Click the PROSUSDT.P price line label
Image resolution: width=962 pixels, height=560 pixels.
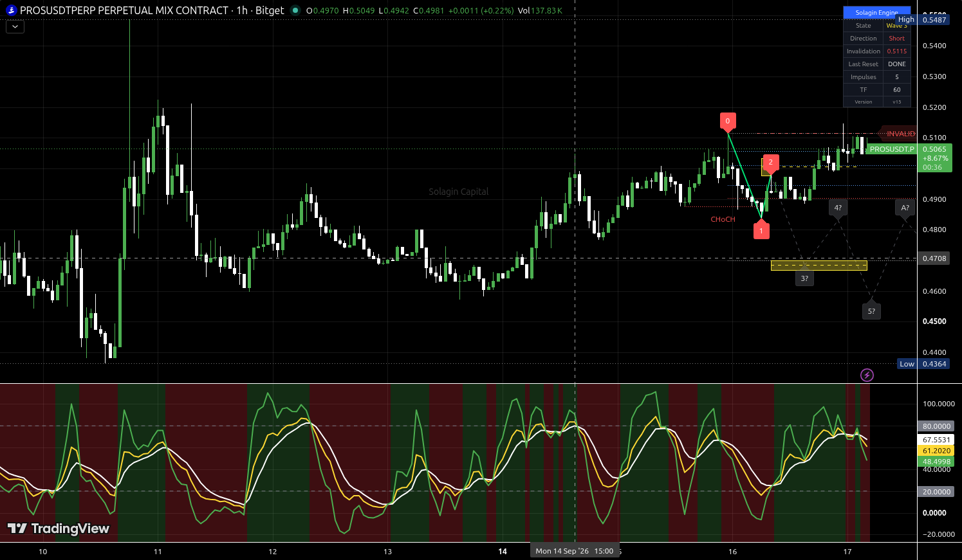point(892,149)
